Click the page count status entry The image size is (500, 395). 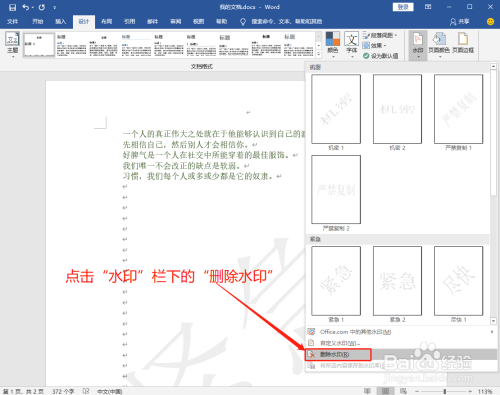click(x=23, y=391)
